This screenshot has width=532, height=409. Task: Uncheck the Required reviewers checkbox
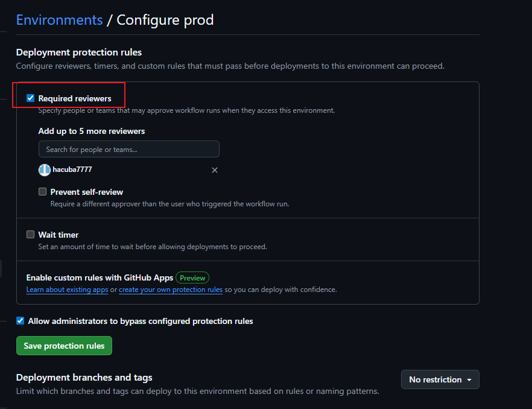click(x=31, y=98)
